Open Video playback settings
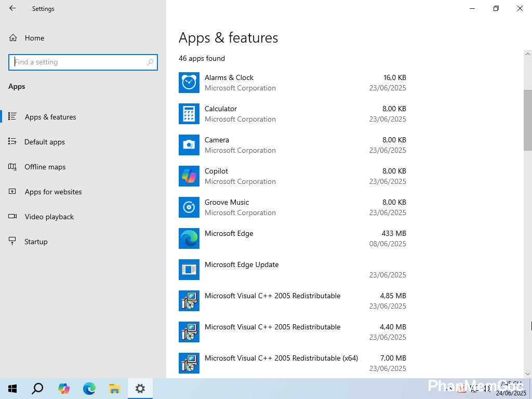The image size is (532, 399). (49, 217)
